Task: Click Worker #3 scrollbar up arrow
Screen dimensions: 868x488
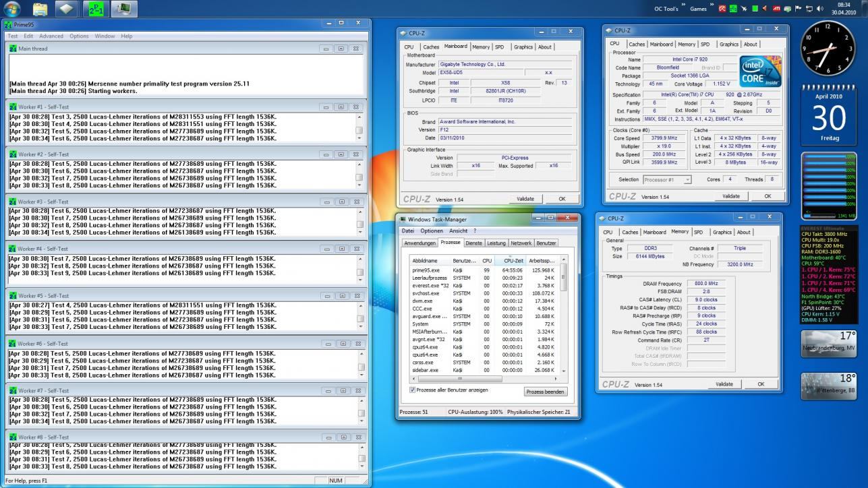Action: pos(359,212)
